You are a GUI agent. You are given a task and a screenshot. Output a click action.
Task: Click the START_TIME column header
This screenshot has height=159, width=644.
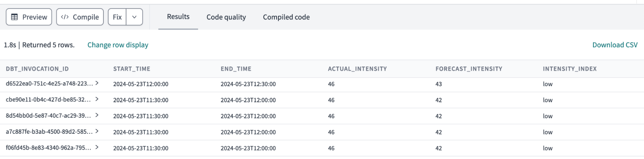click(131, 69)
